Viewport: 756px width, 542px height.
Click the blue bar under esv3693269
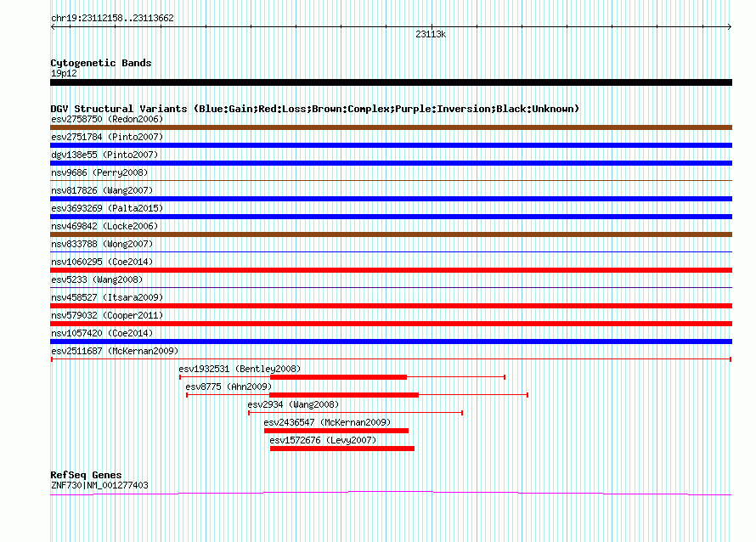click(x=391, y=217)
